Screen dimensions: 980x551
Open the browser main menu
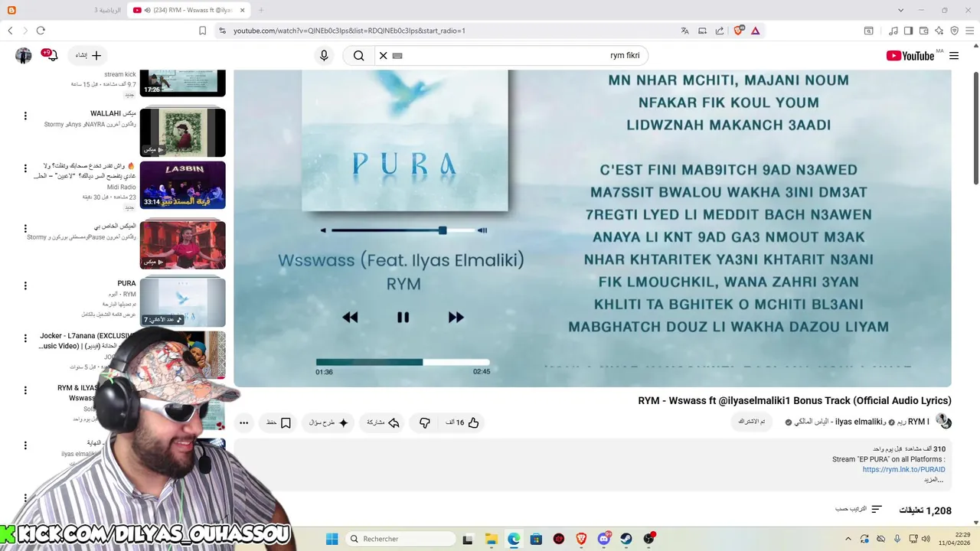coord(969,31)
